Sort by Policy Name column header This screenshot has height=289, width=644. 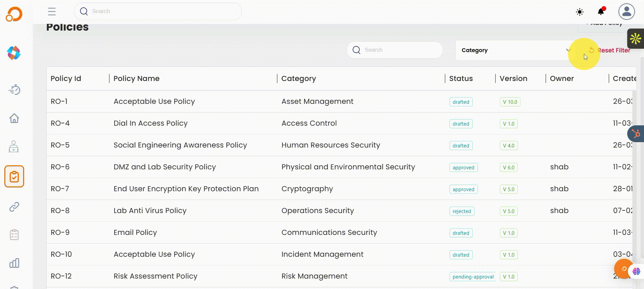[x=136, y=79]
